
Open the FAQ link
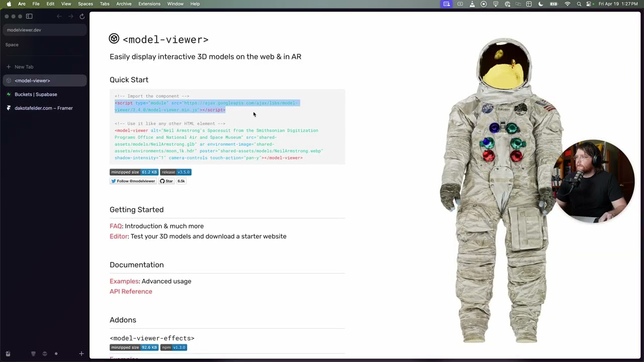click(x=116, y=226)
